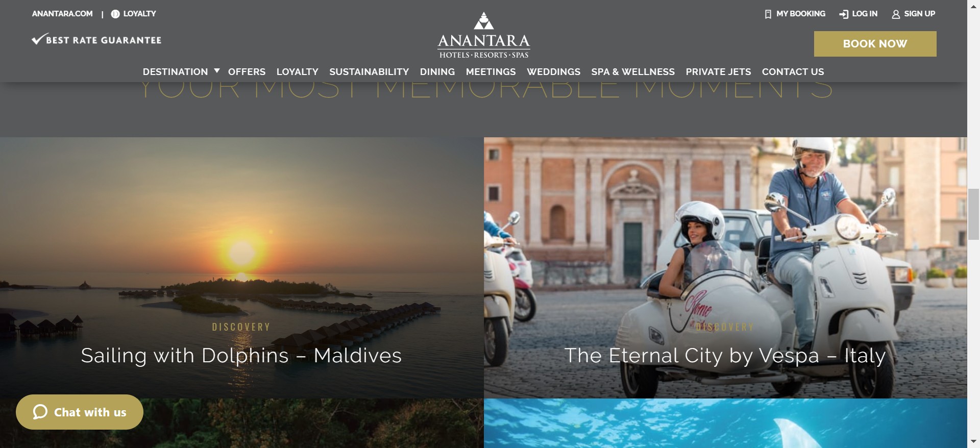Screen dimensions: 980x448
Task: Click the Best Rate Guarantee checkmark
Action: click(38, 39)
